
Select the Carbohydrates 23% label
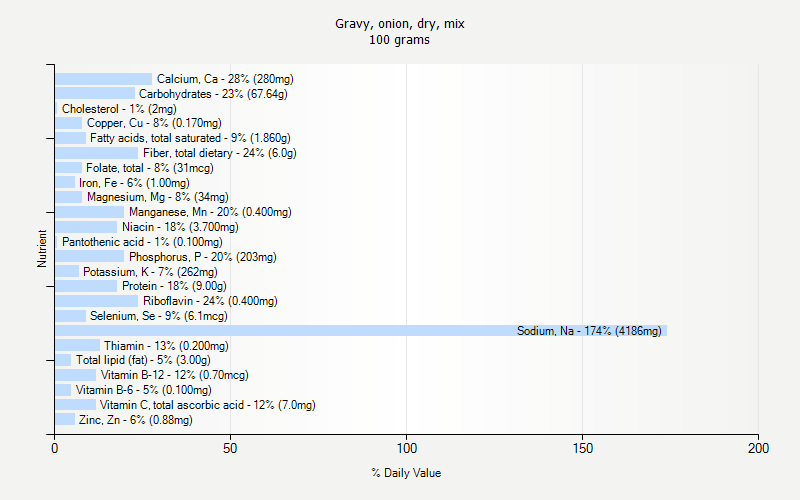tap(213, 94)
